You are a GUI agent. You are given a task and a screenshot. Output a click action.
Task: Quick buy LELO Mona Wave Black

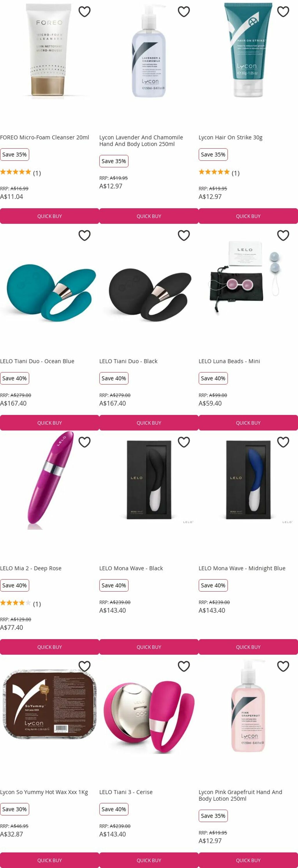149,647
